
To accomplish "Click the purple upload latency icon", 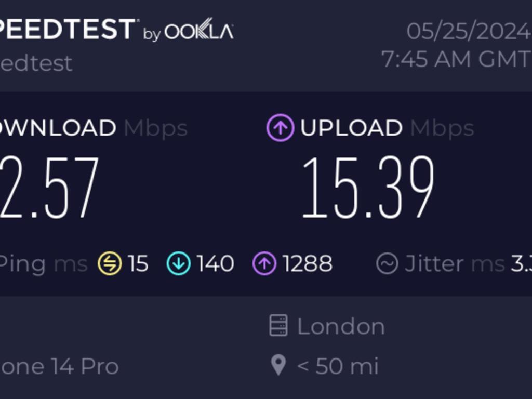I will tap(264, 263).
